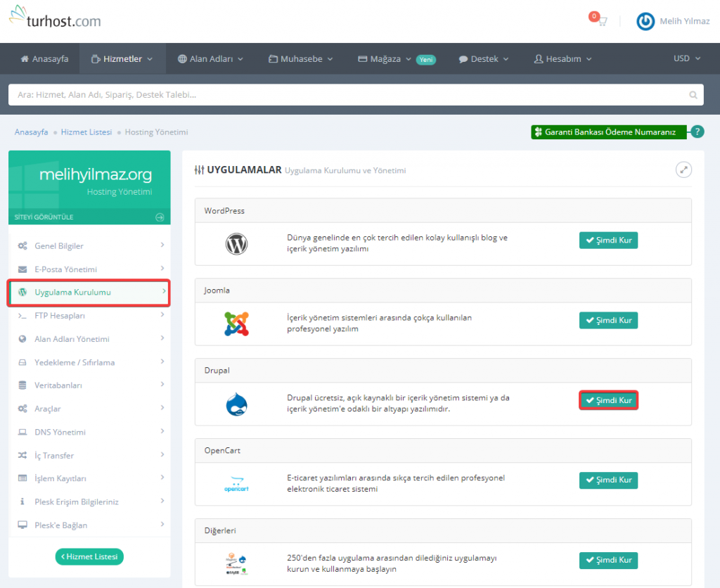
Task: Click Garanti Bankası Ödeme Numaranız banner
Action: (x=609, y=132)
